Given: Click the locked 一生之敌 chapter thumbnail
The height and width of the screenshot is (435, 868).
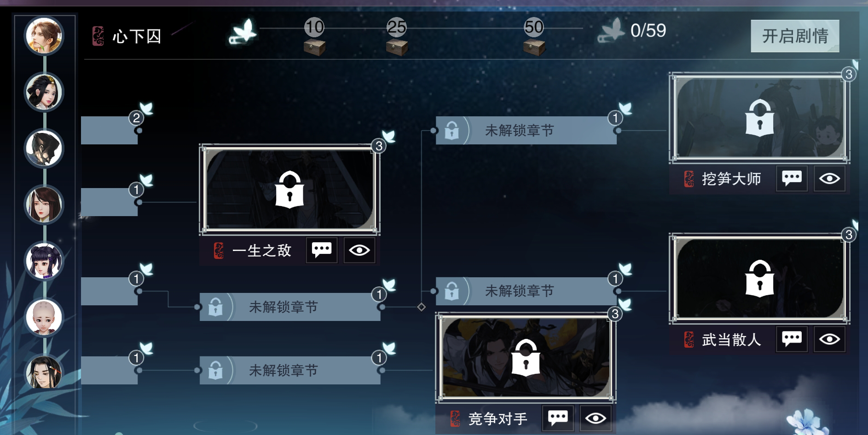Looking at the screenshot, I should 289,189.
